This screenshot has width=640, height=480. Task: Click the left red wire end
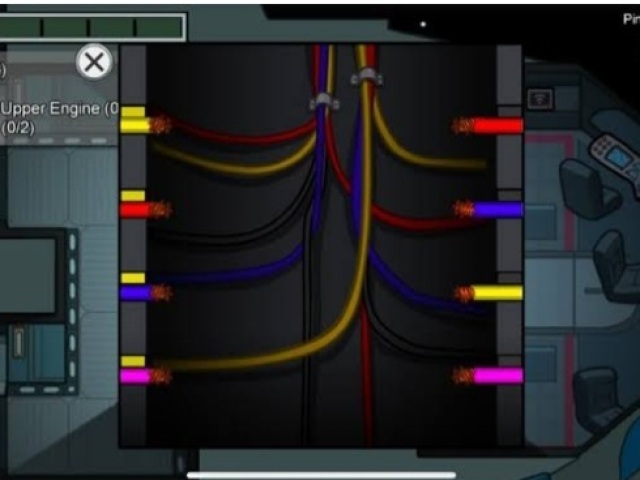click(x=145, y=210)
